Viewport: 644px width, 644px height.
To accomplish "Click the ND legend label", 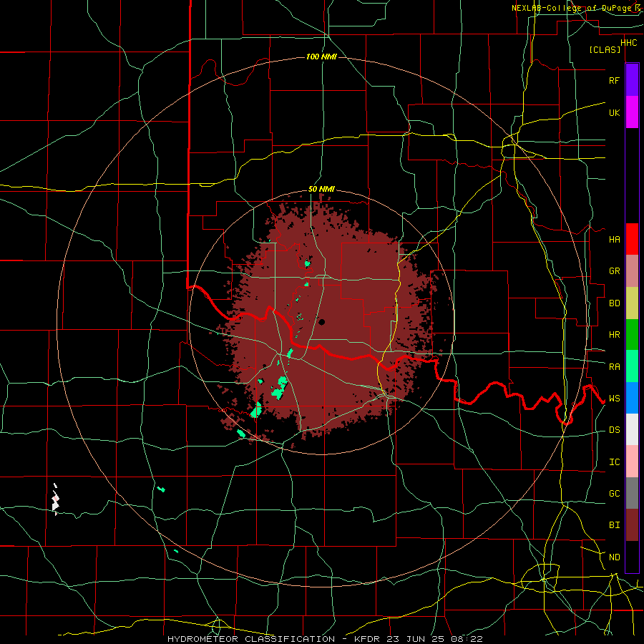I will pyautogui.click(x=614, y=557).
